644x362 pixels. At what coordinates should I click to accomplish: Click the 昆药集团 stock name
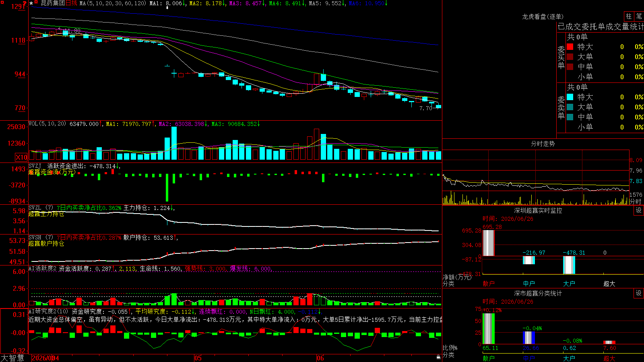click(x=53, y=3)
